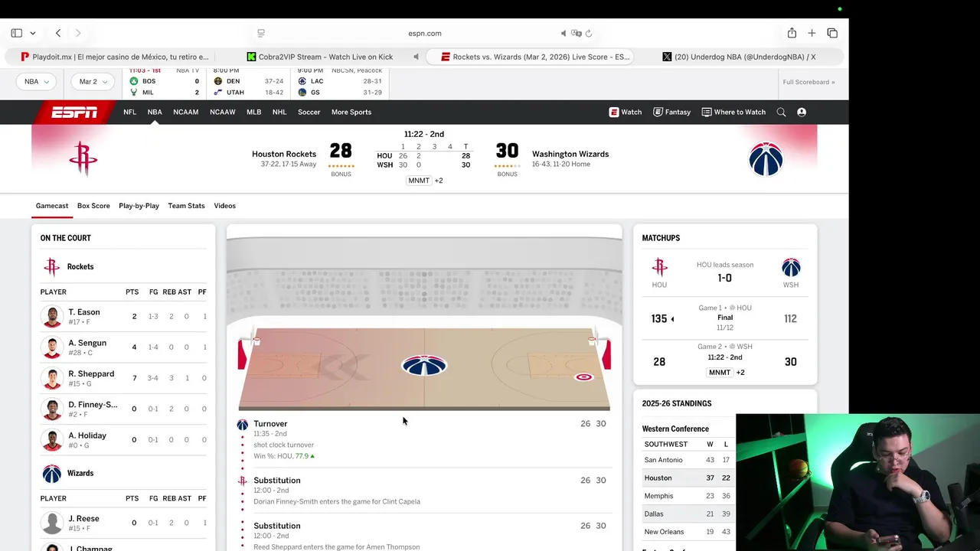Click the Full Scoreboard link
This screenshot has width=980, height=551.
click(808, 82)
